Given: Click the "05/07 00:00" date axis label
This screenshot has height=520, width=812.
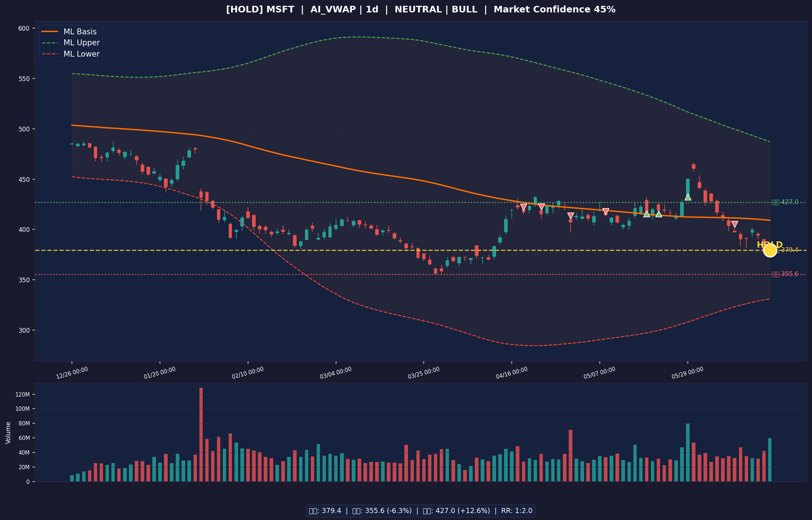Looking at the screenshot, I should (x=599, y=373).
